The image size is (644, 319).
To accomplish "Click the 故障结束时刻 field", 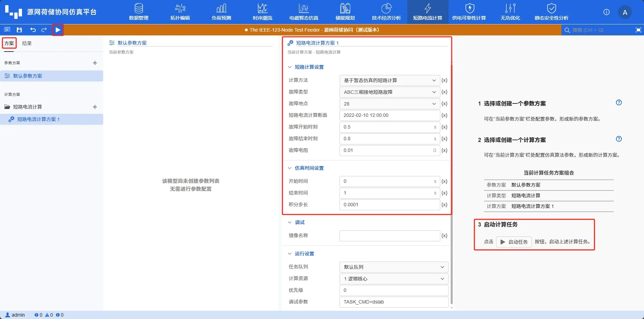I will [x=389, y=139].
